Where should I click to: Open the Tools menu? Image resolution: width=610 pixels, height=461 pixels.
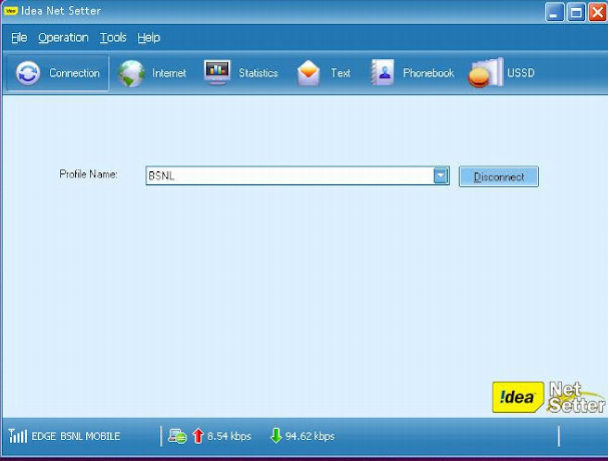tap(113, 38)
